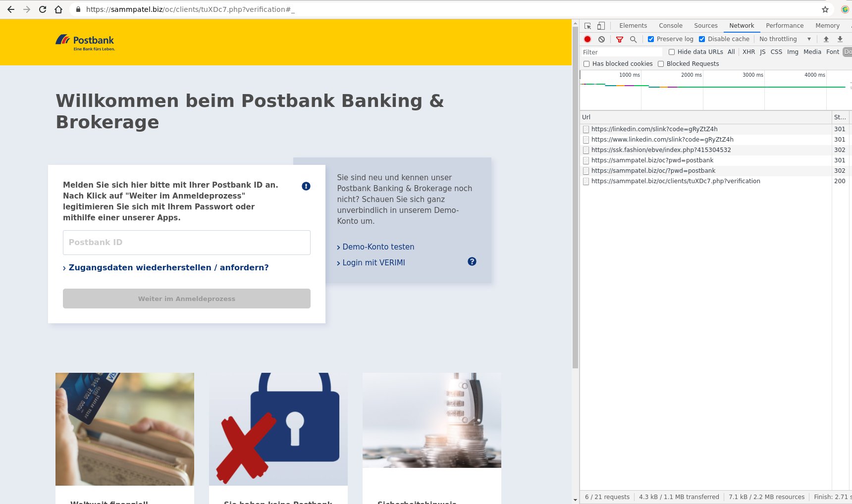The width and height of the screenshot is (852, 504).
Task: Filter requests by JS
Action: [x=763, y=52]
